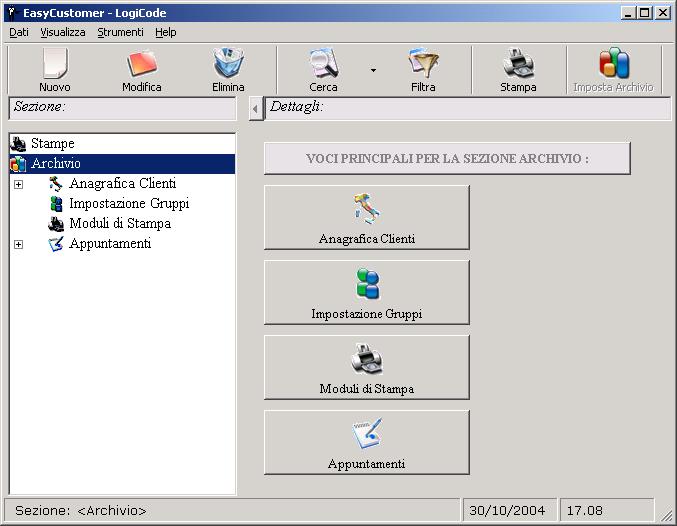Click the Modifica toolbar icon
The image size is (677, 526).
click(x=141, y=65)
